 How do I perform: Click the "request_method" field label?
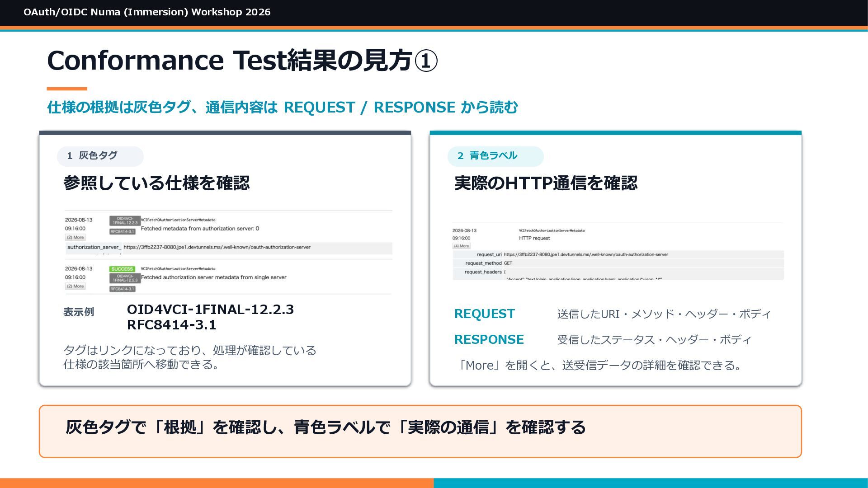(x=483, y=263)
